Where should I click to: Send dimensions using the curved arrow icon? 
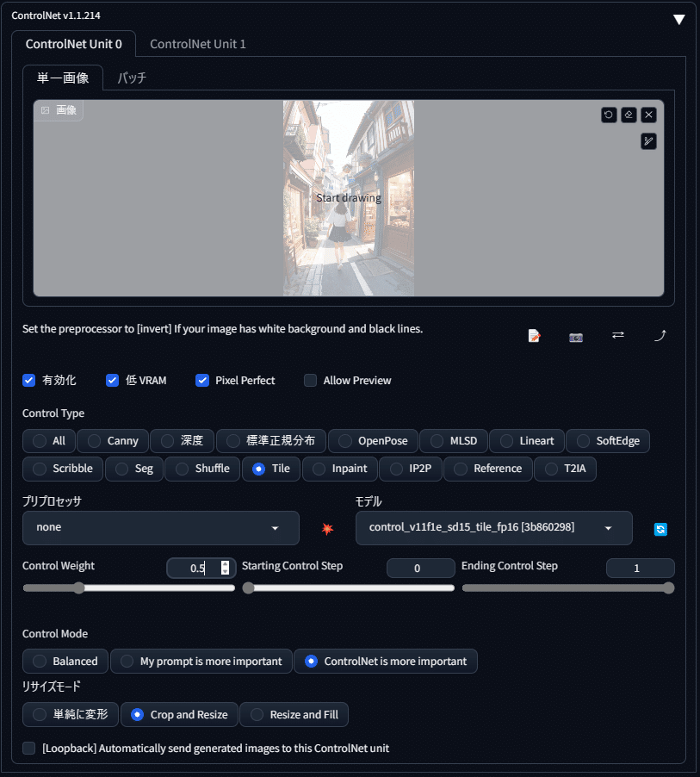click(660, 336)
